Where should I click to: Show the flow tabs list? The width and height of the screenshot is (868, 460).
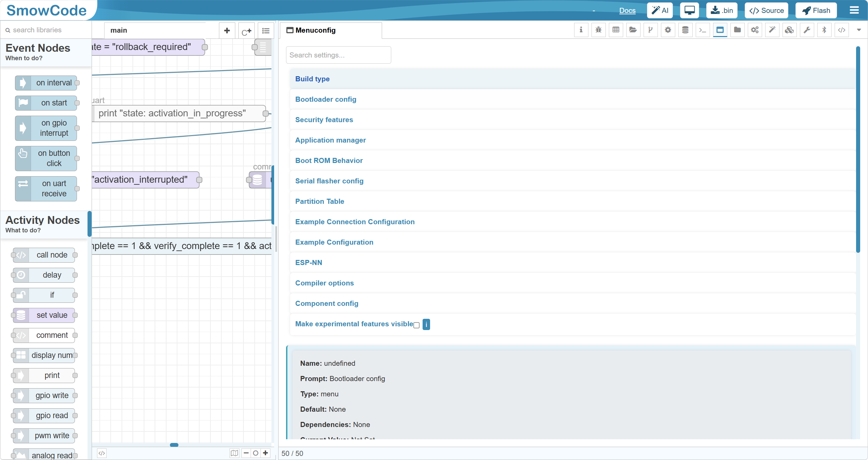click(266, 31)
